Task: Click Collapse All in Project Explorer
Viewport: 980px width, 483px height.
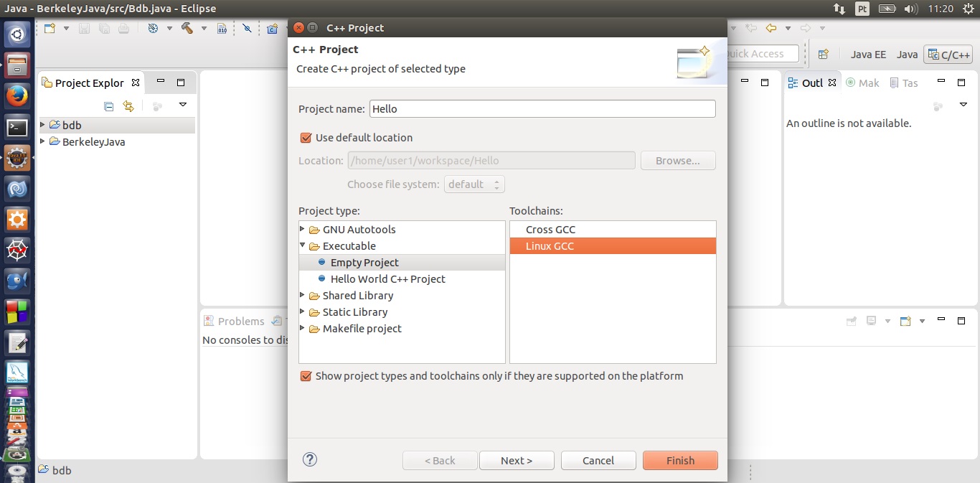Action: coord(109,106)
